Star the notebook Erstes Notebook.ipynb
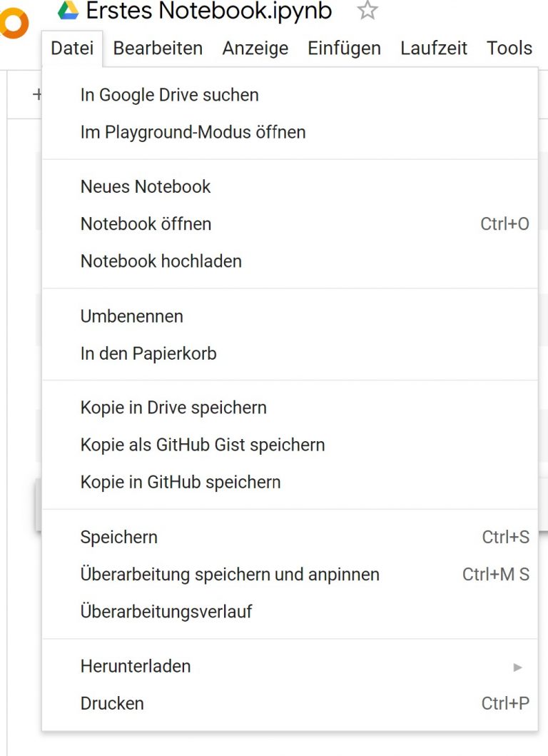The width and height of the screenshot is (548, 756). point(366,11)
